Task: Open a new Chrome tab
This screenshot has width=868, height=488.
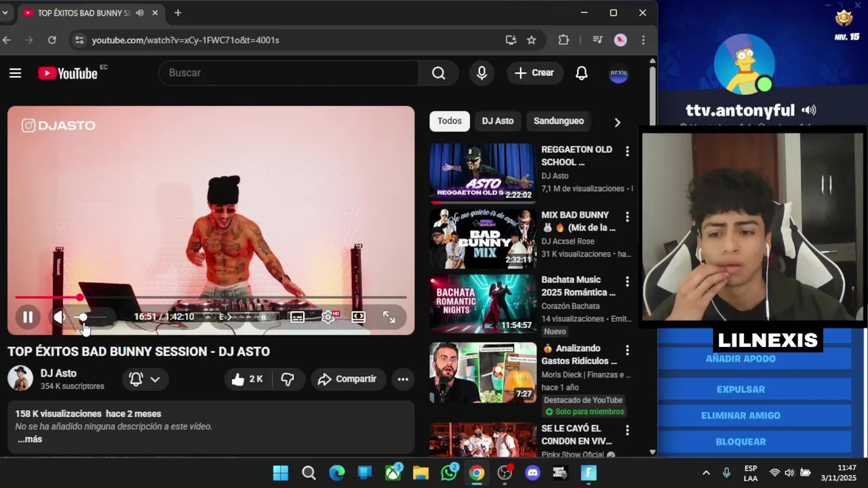Action: (x=178, y=13)
